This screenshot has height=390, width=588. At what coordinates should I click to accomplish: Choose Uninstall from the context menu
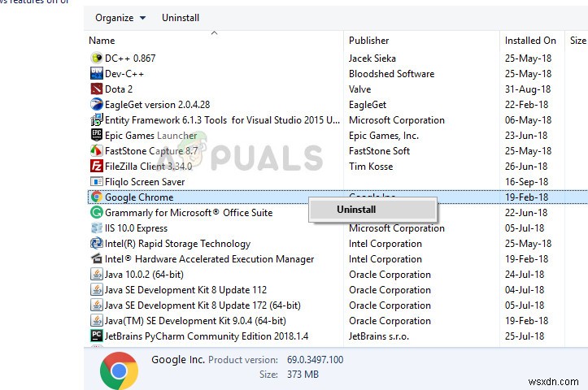coord(372,210)
